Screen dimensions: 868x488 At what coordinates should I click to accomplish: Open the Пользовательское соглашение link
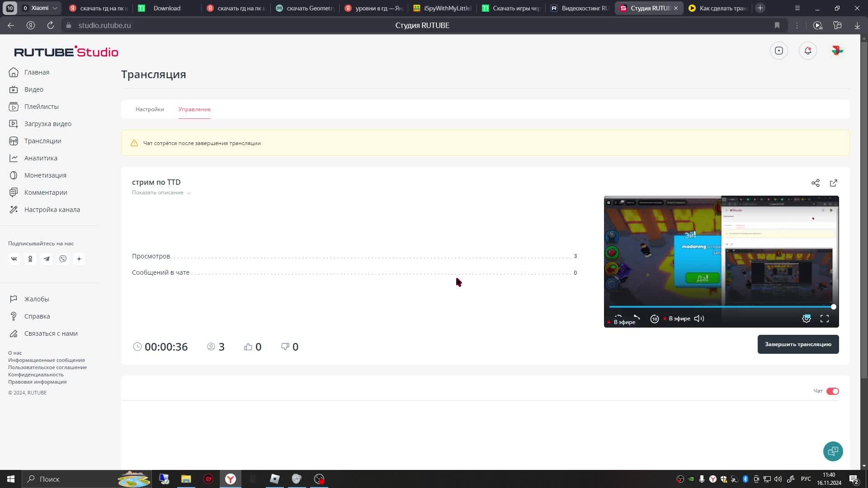point(47,367)
